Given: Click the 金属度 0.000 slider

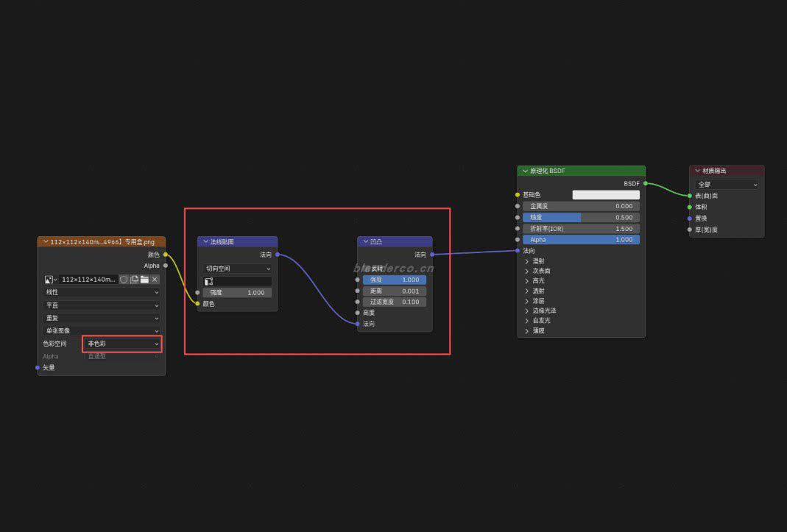Looking at the screenshot, I should click(581, 206).
